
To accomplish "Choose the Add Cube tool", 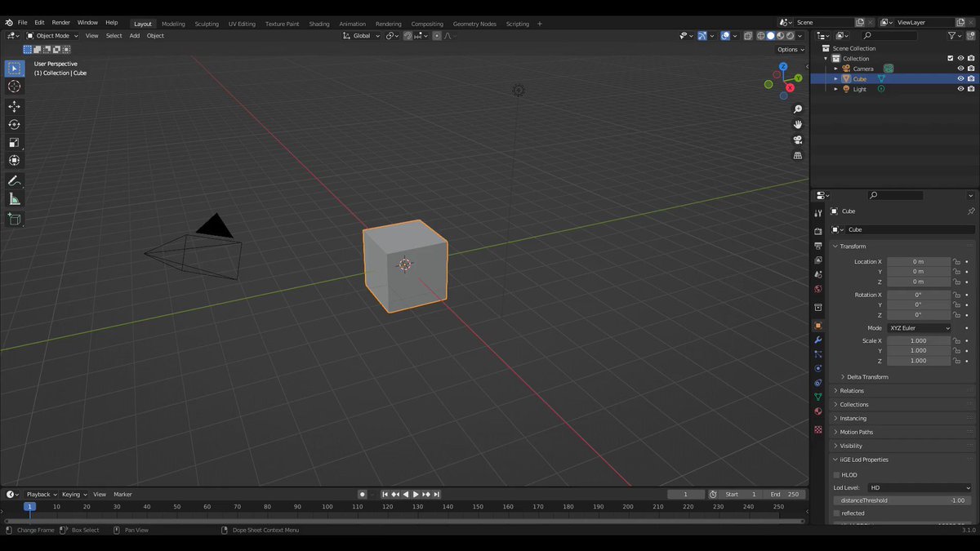I will tap(14, 219).
